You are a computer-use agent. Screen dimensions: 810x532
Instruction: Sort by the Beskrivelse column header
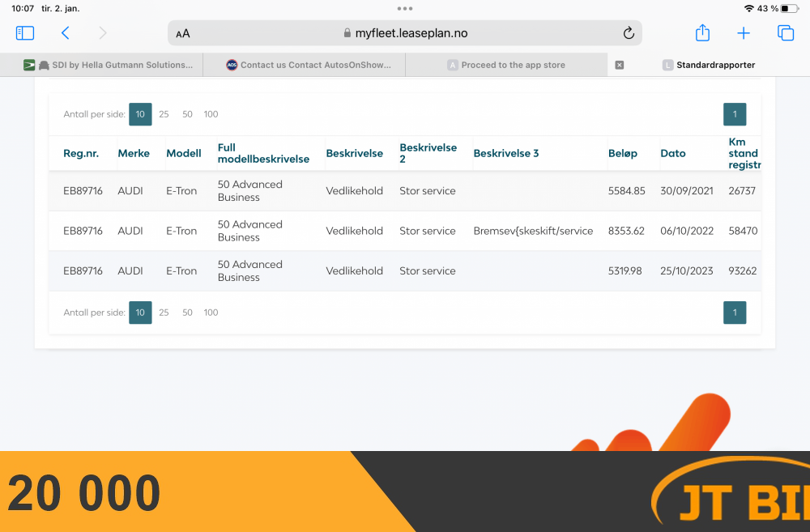click(355, 153)
